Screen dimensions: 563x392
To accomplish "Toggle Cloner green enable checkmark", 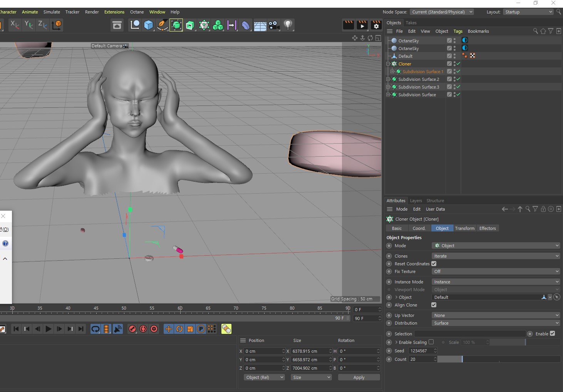I will [x=458, y=64].
